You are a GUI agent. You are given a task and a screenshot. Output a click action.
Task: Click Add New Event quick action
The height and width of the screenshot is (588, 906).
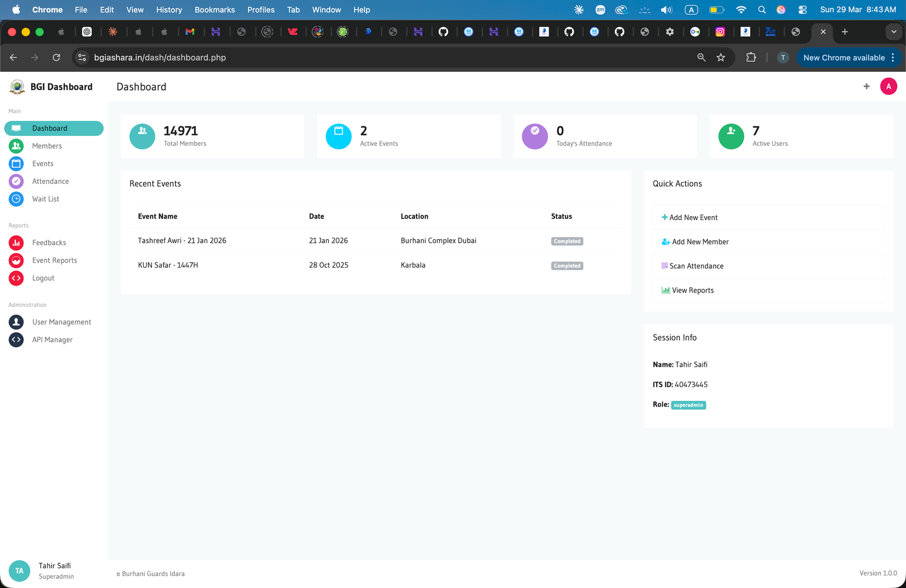pyautogui.click(x=693, y=218)
